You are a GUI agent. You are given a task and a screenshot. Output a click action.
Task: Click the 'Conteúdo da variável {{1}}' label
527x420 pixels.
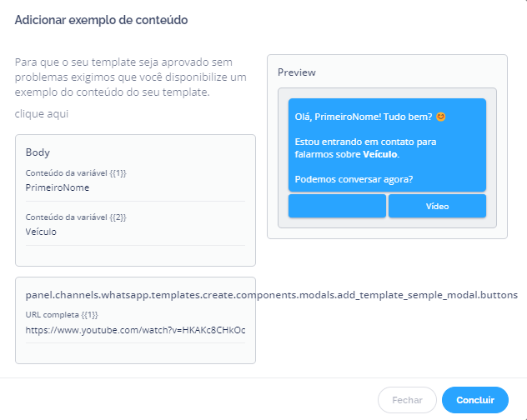click(x=76, y=173)
